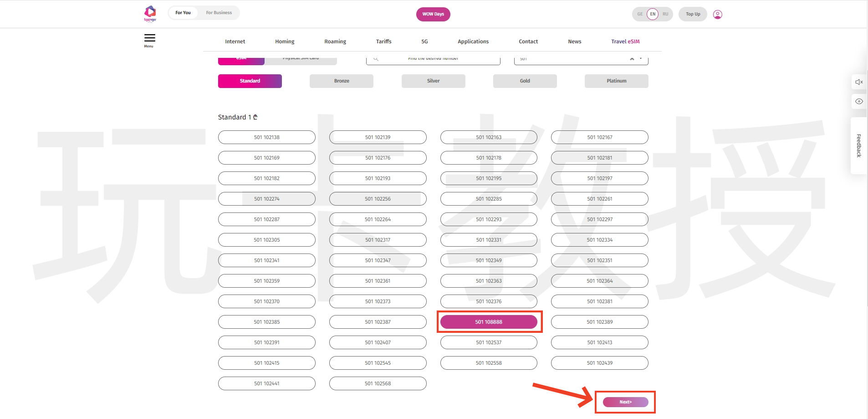Click the Find the desired number field
868x419 pixels.
pos(433,59)
